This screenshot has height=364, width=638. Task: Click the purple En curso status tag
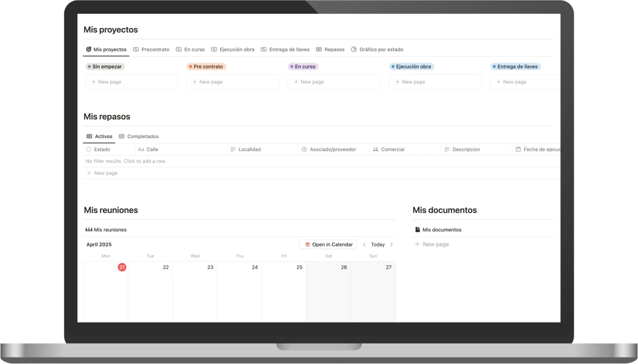(x=303, y=67)
